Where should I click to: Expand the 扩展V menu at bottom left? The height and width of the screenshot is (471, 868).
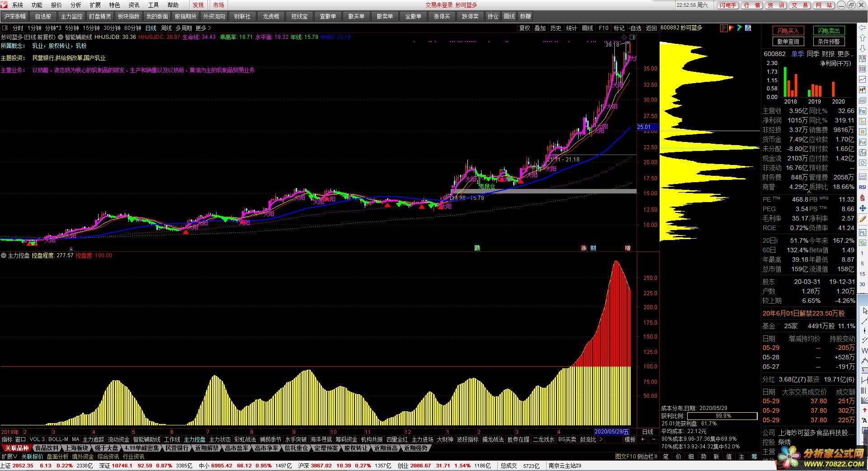[x=9, y=457]
